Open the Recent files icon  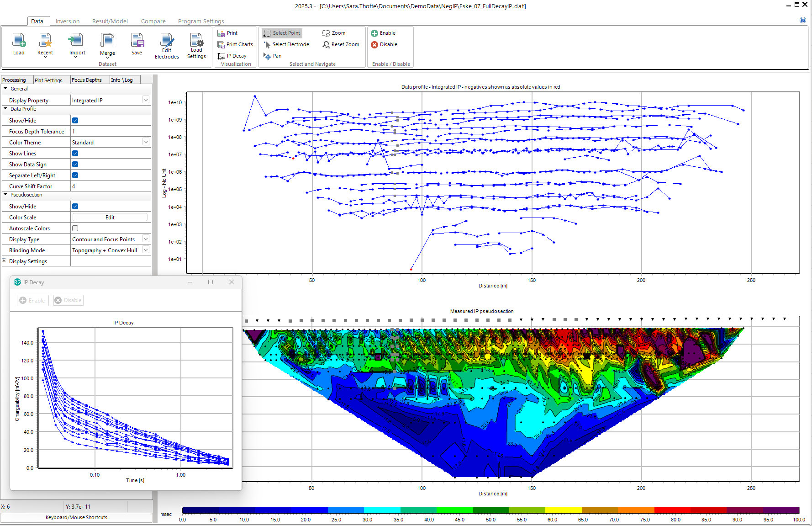[x=45, y=41]
